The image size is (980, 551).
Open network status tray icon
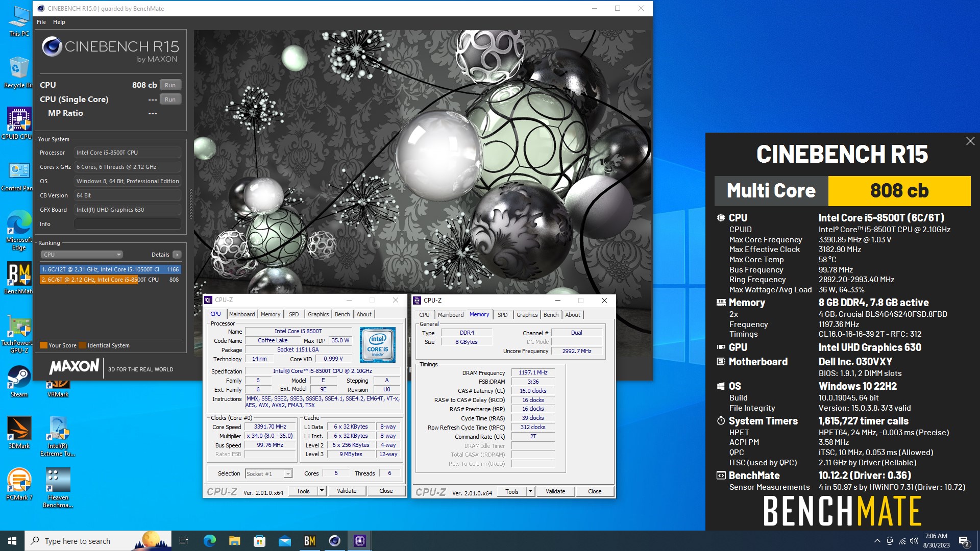coord(902,541)
